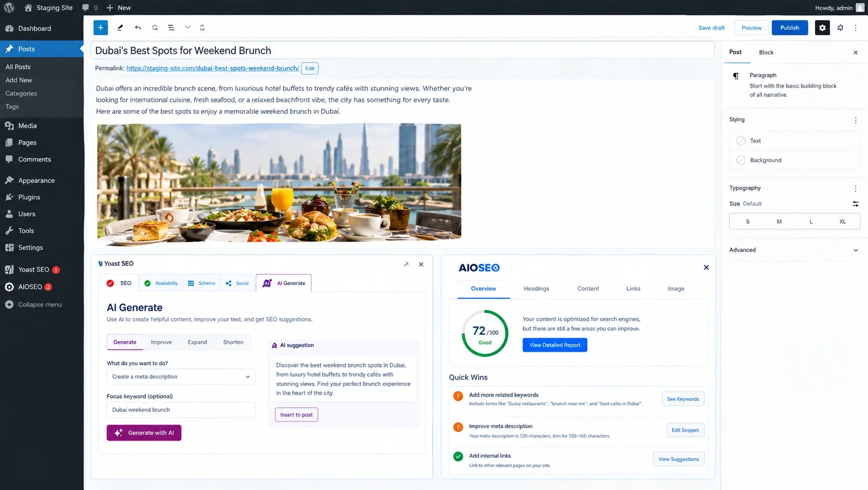This screenshot has width=868, height=490.
Task: Switch to the Block tab
Action: (766, 53)
